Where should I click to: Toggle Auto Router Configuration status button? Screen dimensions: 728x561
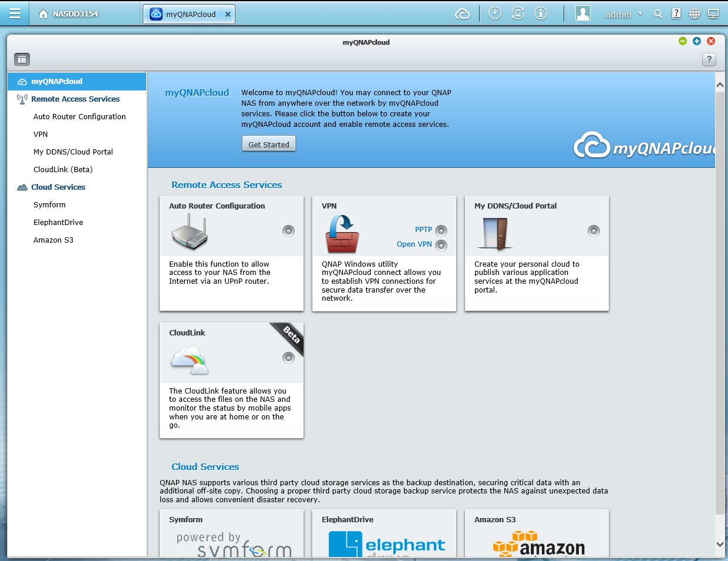pyautogui.click(x=288, y=231)
